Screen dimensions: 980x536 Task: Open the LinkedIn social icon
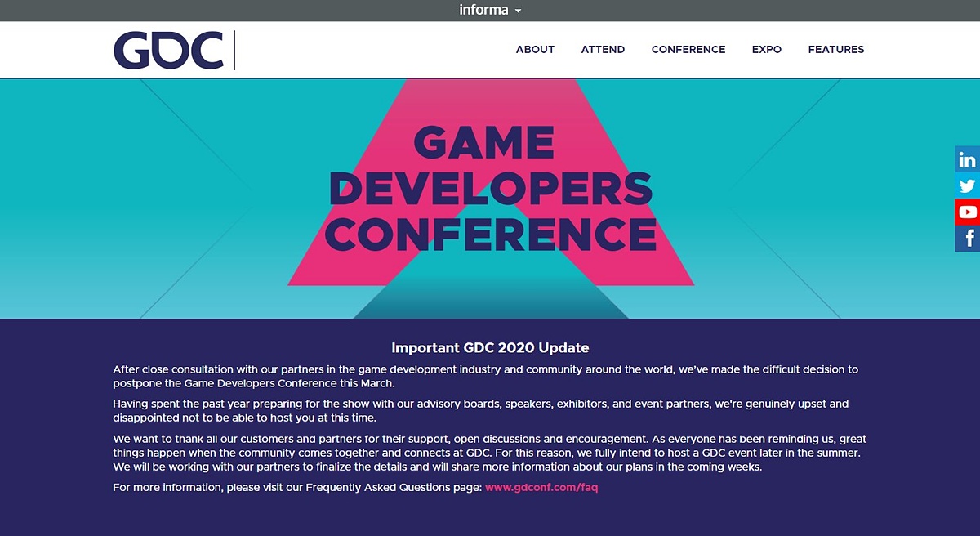(x=967, y=159)
